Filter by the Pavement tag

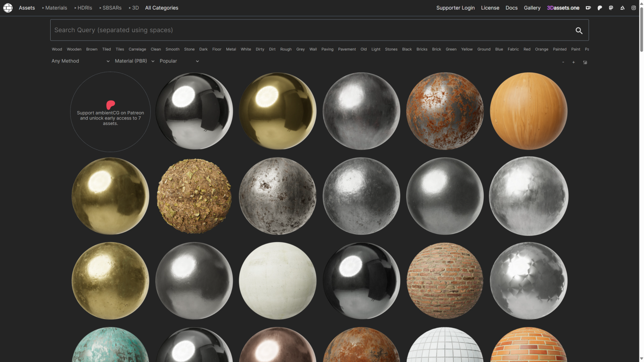coord(347,49)
